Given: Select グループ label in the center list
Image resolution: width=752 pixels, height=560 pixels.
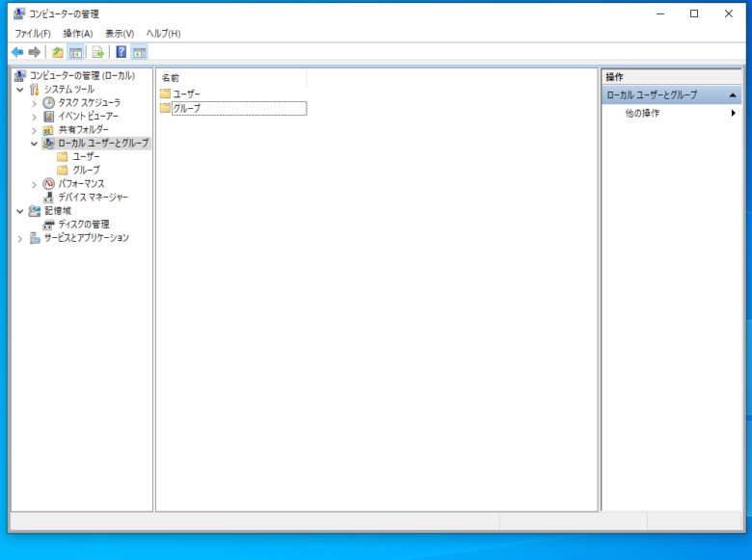Looking at the screenshot, I should click(x=187, y=108).
